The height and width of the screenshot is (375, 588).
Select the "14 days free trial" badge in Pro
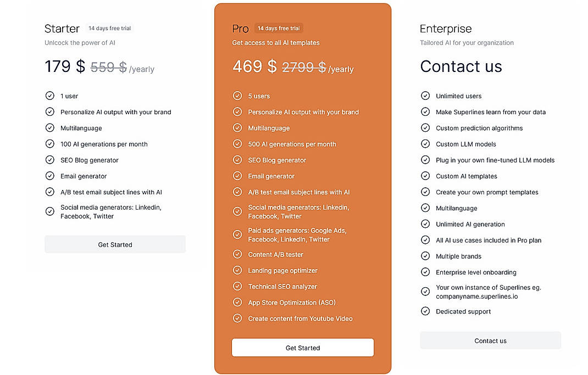point(279,28)
